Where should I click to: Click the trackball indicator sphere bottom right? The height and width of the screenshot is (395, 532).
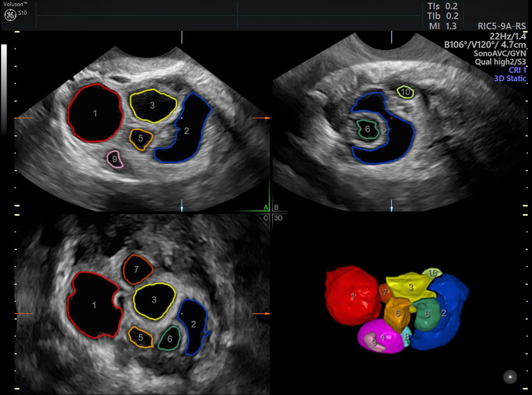pos(510,376)
